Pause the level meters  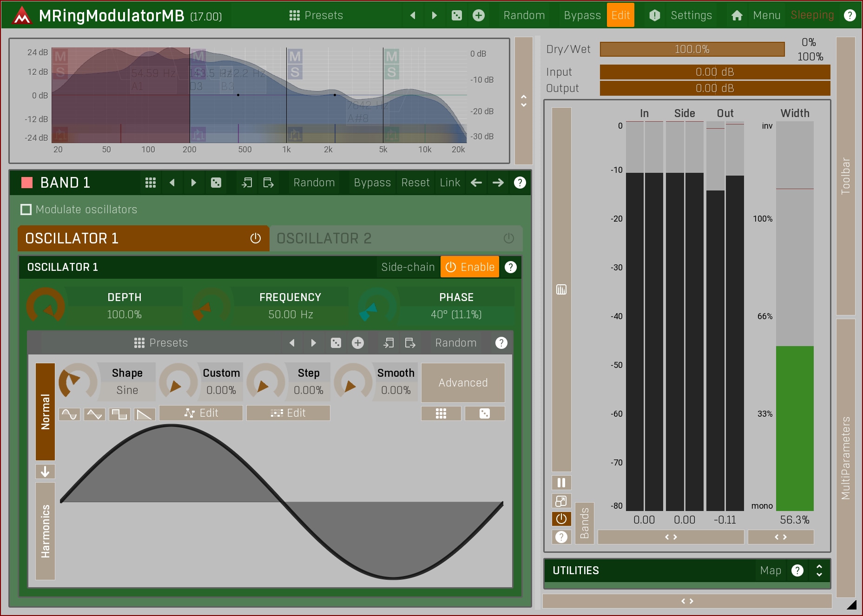561,483
